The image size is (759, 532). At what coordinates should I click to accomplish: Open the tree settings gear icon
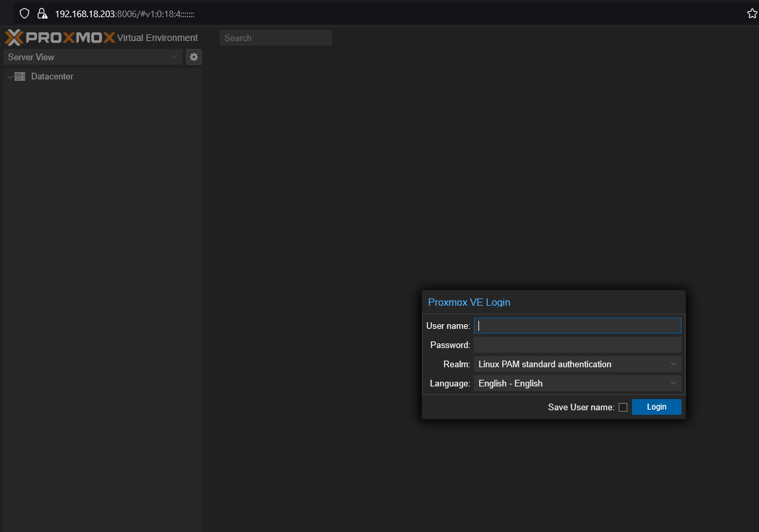pyautogui.click(x=194, y=57)
